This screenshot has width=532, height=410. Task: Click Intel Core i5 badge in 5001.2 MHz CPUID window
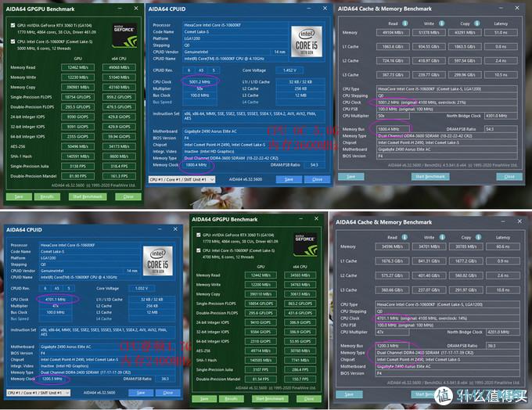click(307, 41)
